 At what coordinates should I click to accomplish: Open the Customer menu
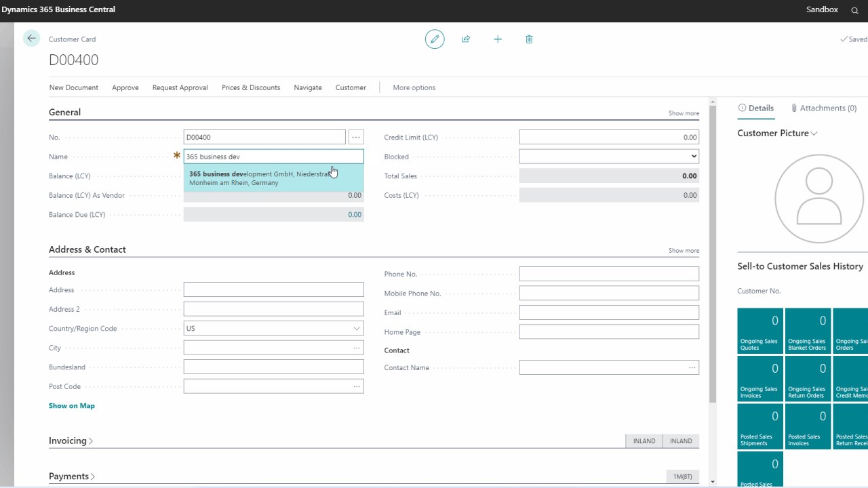click(x=351, y=87)
